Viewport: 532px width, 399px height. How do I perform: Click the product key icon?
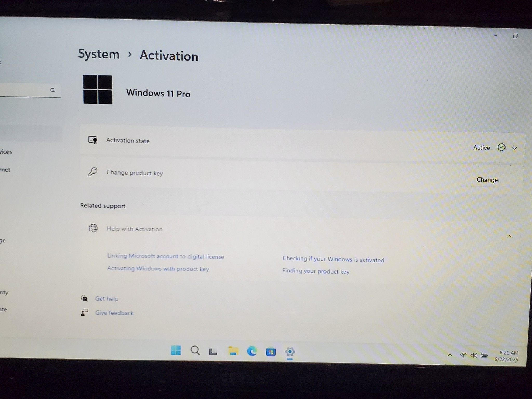pyautogui.click(x=93, y=172)
